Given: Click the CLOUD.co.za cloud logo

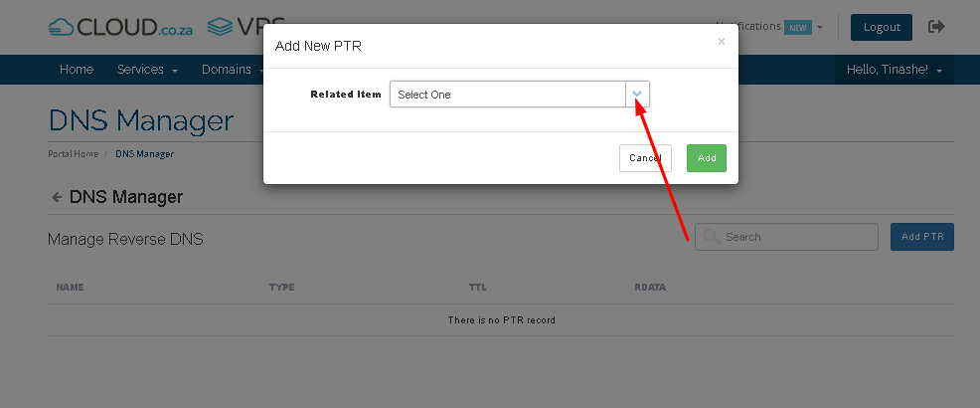Looking at the screenshot, I should (x=120, y=27).
